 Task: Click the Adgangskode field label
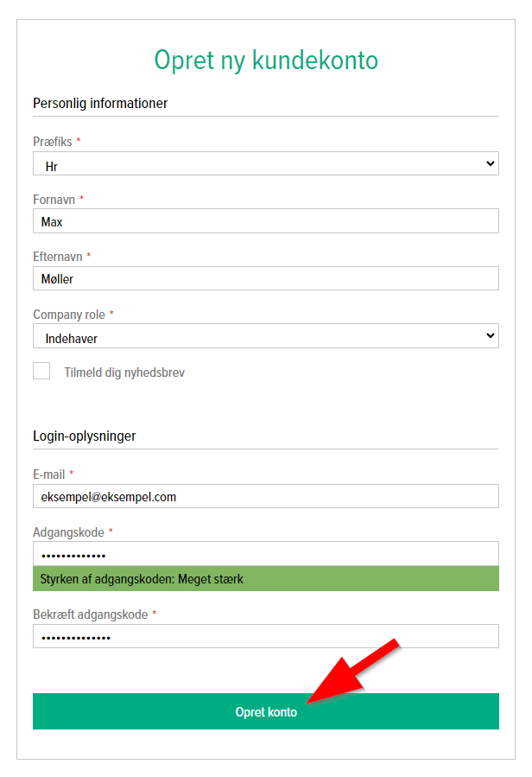pyautogui.click(x=68, y=532)
